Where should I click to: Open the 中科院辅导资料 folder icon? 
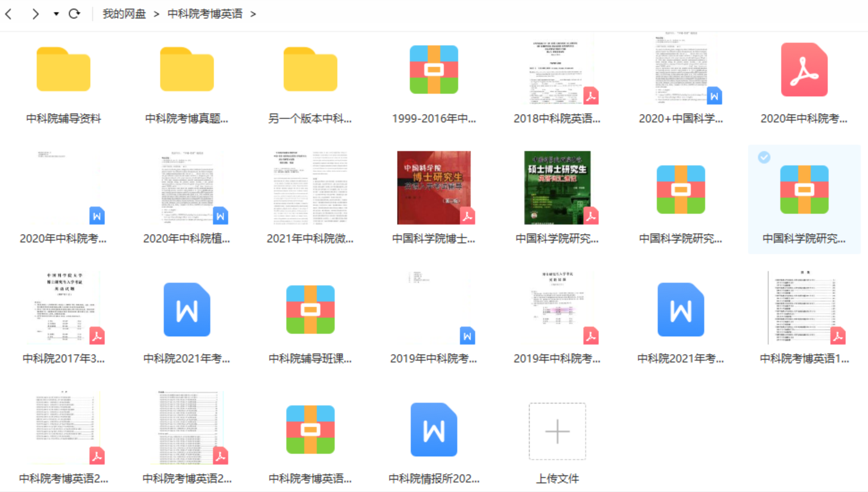tap(63, 69)
